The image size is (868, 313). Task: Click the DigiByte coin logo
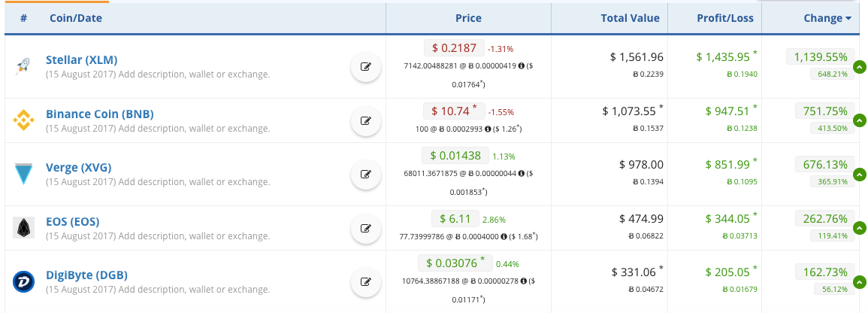point(24,281)
